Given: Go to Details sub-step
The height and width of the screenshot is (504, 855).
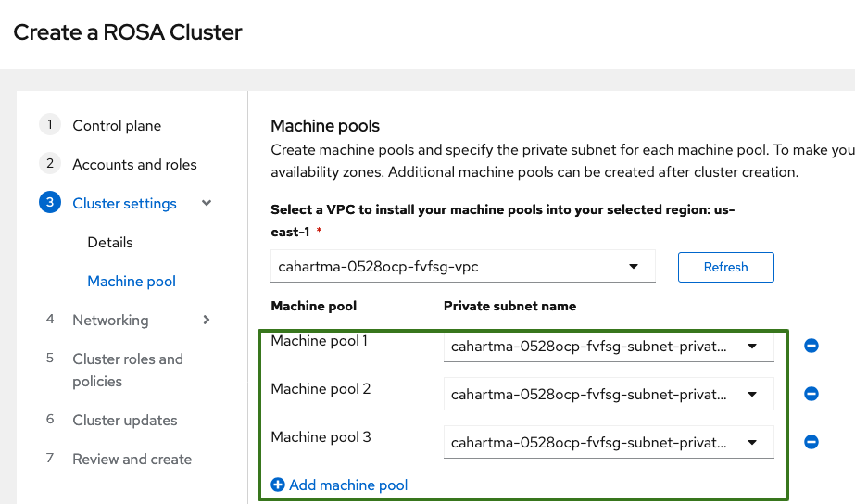Looking at the screenshot, I should [110, 242].
